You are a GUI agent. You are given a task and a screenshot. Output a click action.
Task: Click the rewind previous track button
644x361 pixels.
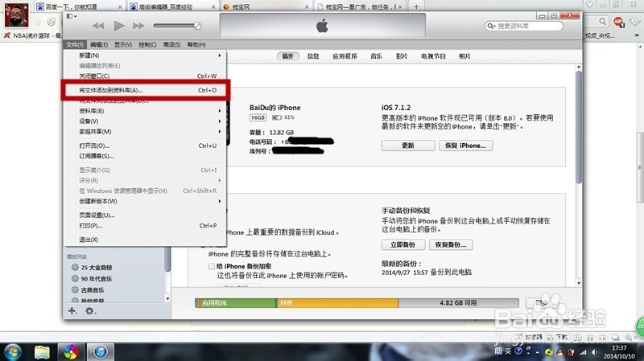(x=98, y=26)
